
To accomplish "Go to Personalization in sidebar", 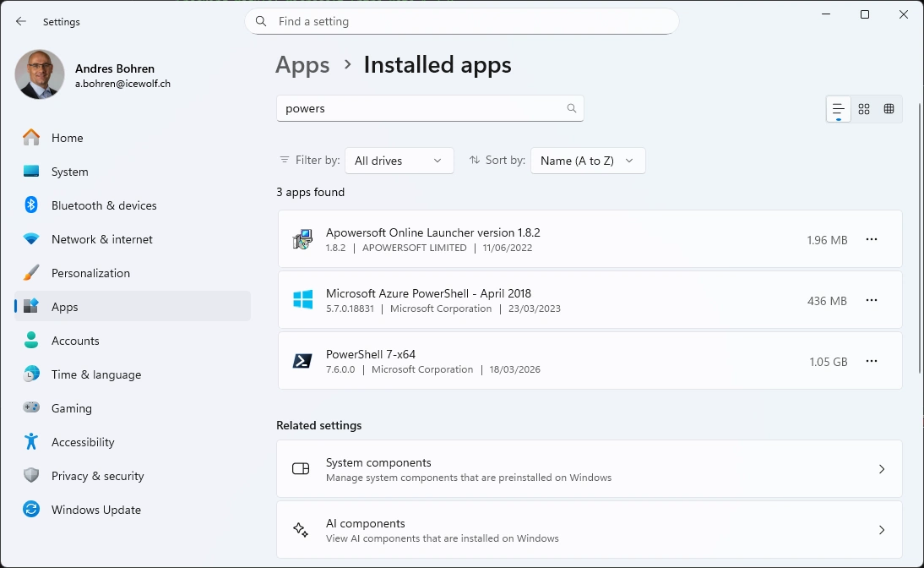I will tap(90, 273).
